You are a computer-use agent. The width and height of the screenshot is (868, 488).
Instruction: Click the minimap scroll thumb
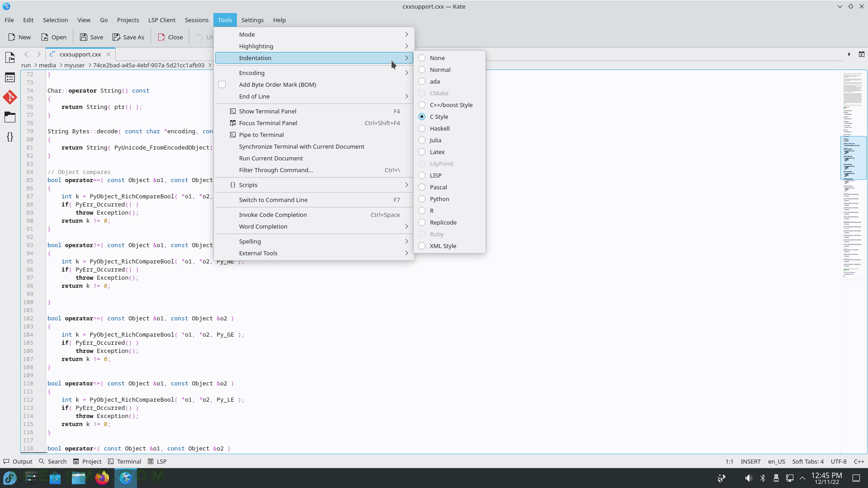pyautogui.click(x=853, y=158)
